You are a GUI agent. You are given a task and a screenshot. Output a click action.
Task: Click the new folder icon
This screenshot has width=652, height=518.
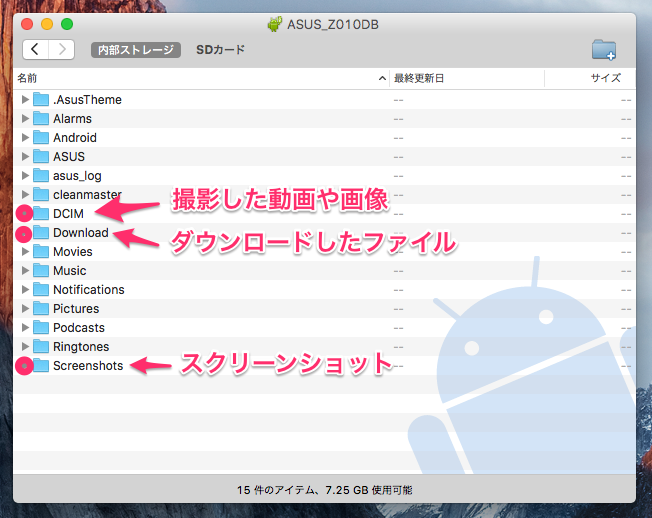coord(604,50)
